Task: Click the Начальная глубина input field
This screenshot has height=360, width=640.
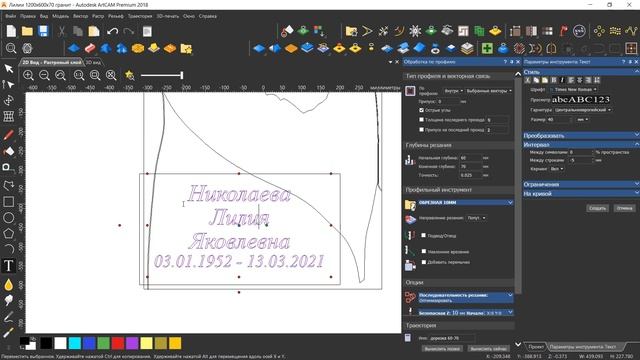Action: coord(470,158)
